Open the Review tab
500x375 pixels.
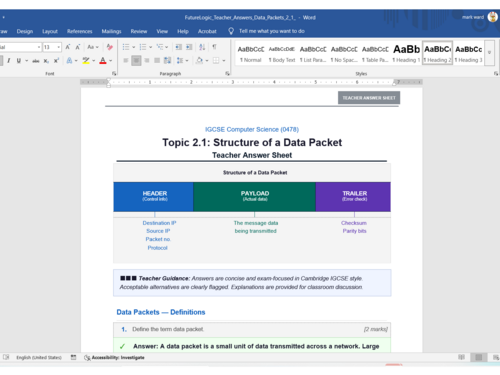[x=139, y=31]
